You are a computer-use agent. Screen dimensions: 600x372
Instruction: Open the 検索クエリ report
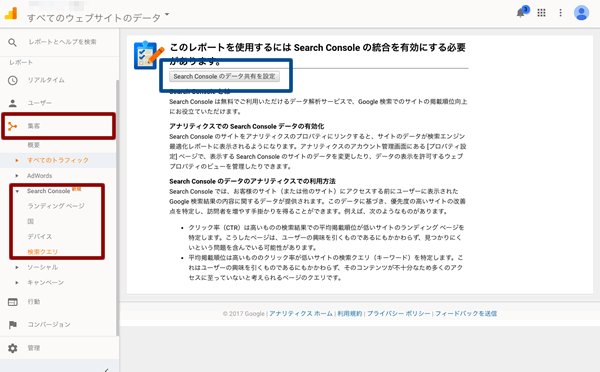point(42,252)
